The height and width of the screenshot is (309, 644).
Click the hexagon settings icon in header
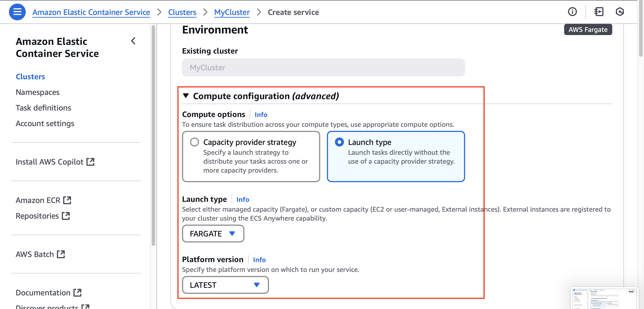coord(619,12)
